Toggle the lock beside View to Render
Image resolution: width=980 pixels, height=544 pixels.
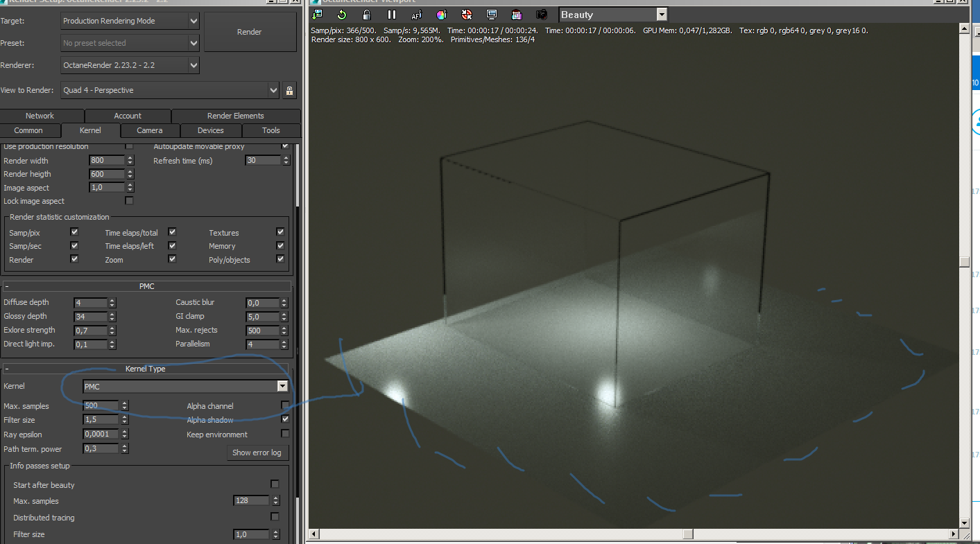[290, 90]
